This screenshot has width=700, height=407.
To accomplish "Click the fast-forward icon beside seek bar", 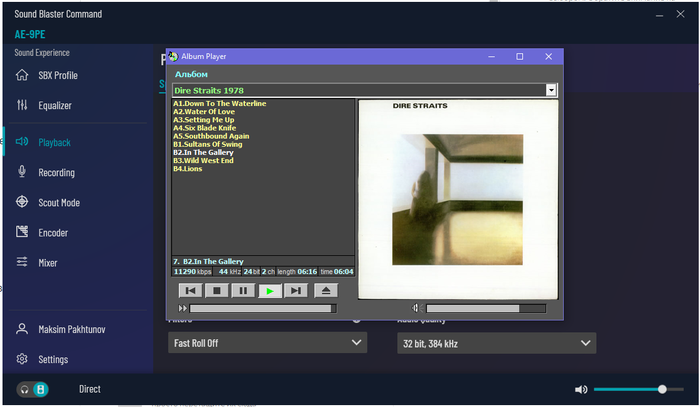I will point(183,308).
